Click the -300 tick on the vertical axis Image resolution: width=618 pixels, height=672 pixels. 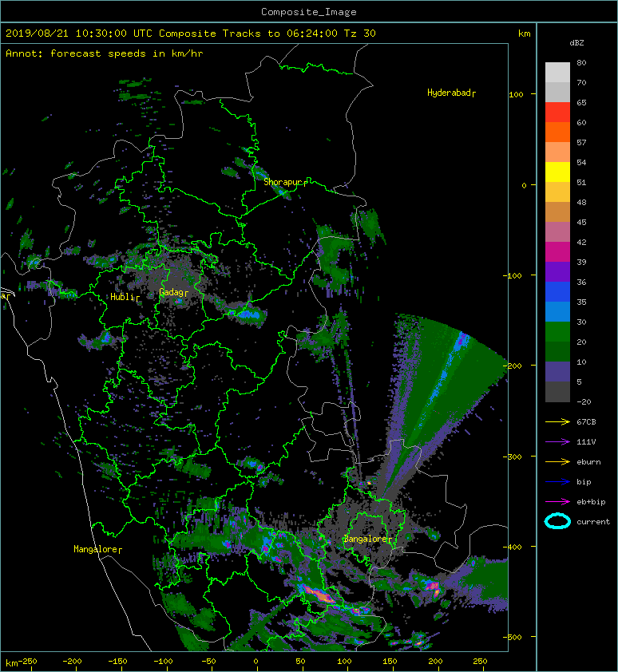coord(513,457)
